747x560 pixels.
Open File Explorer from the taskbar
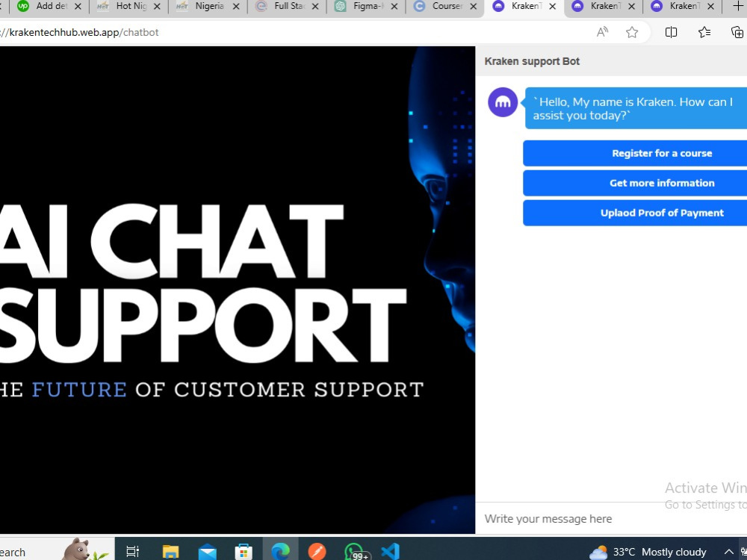tap(170, 552)
